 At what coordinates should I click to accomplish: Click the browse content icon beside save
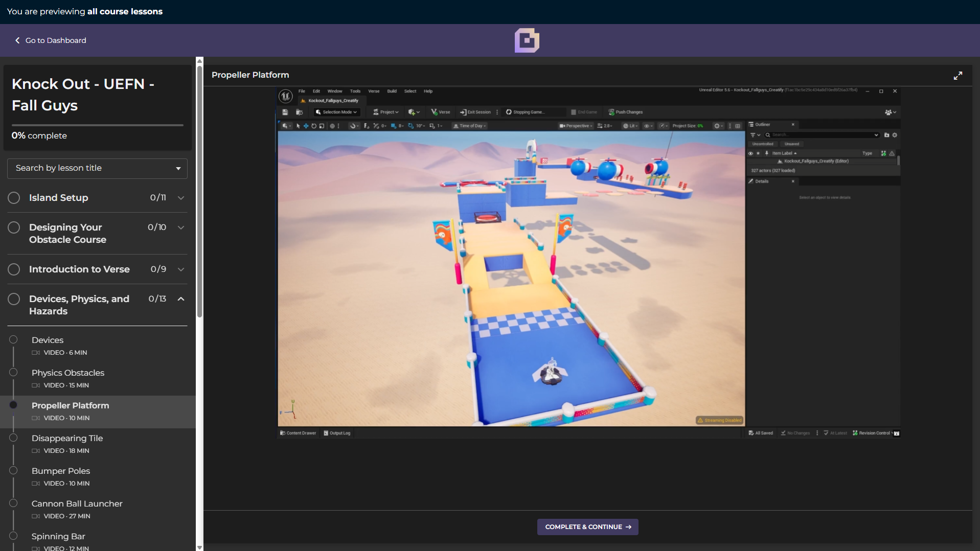[300, 112]
